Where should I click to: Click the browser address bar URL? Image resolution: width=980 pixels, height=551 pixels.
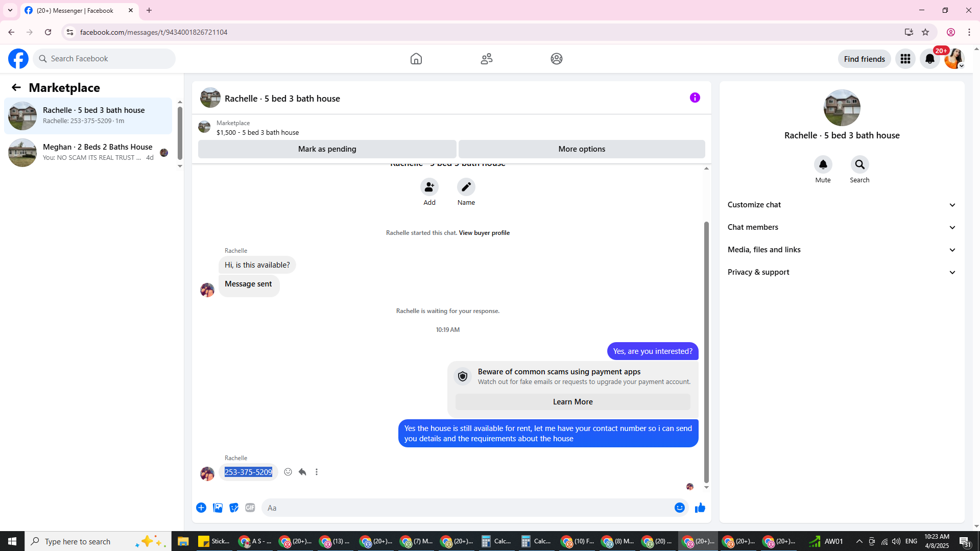[x=154, y=32]
